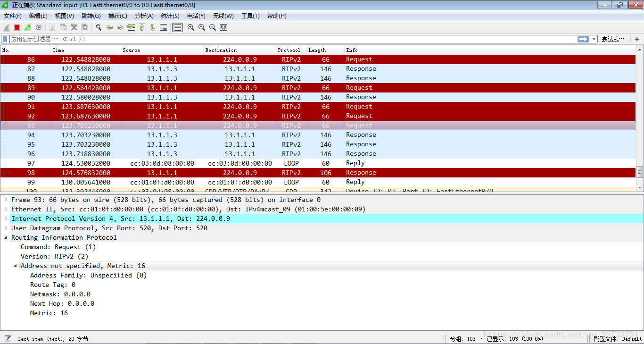Open the 编辑(E) menu

38,16
